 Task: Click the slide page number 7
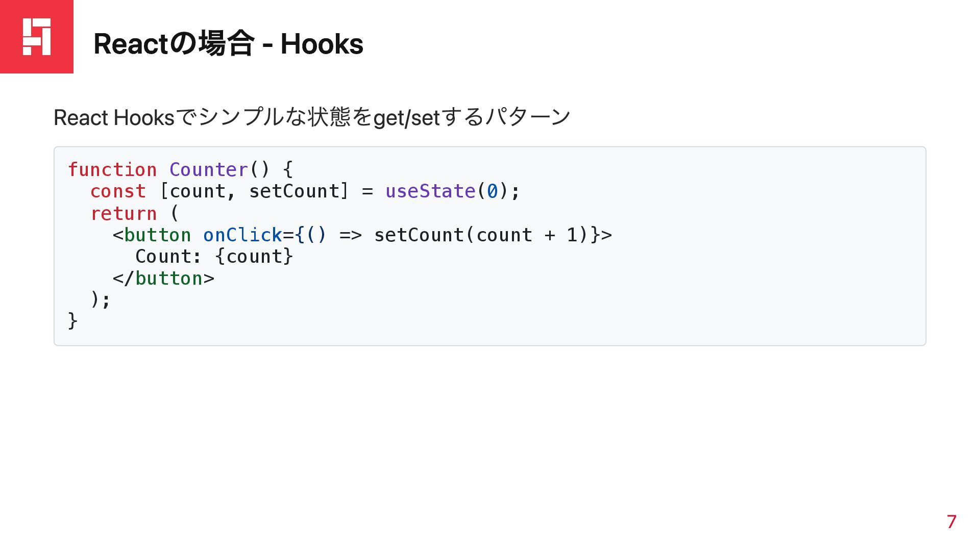951,522
